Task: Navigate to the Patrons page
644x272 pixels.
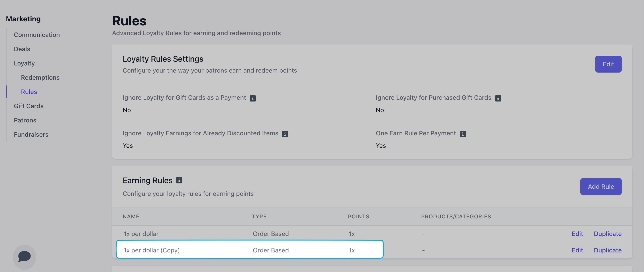Action: [25, 120]
